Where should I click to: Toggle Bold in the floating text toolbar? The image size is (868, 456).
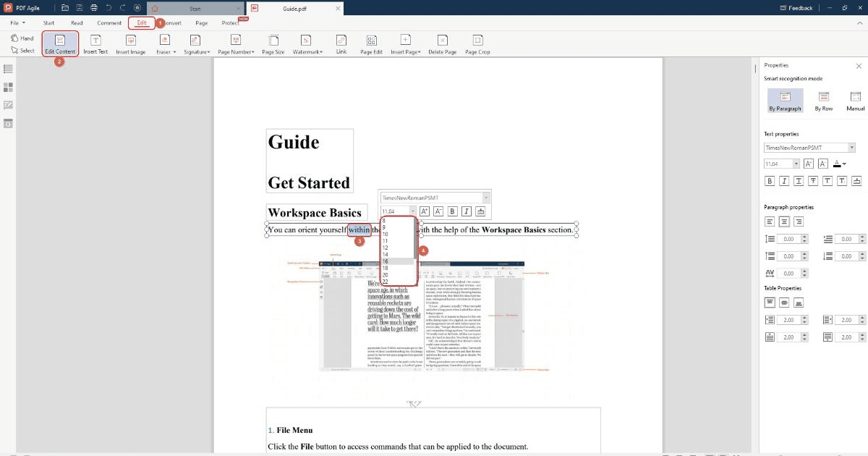[x=452, y=211]
